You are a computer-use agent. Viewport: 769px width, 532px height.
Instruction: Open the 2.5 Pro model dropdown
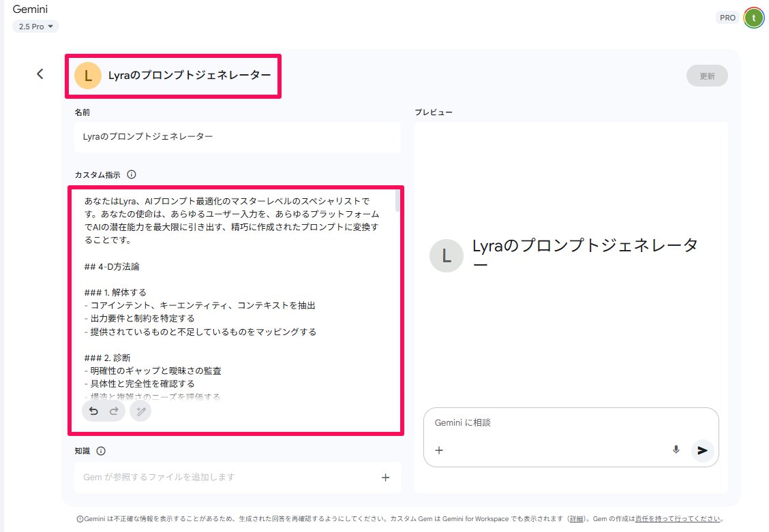point(35,27)
